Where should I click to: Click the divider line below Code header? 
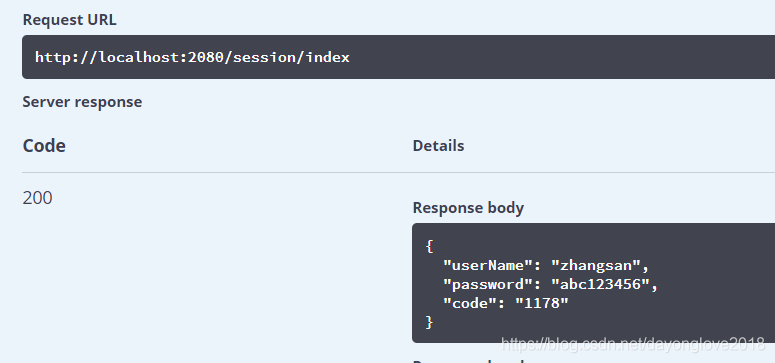tap(398, 173)
